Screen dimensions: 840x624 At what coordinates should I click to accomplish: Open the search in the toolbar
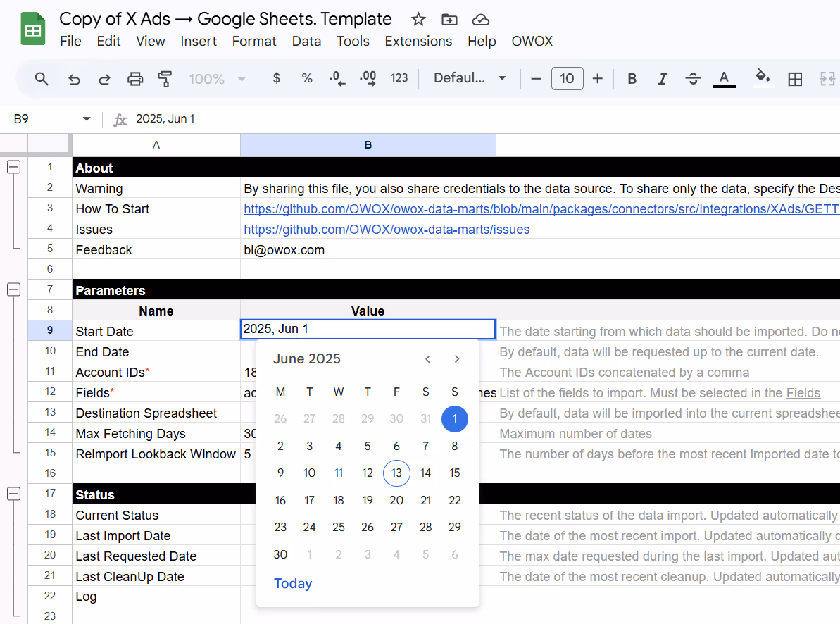tap(41, 78)
